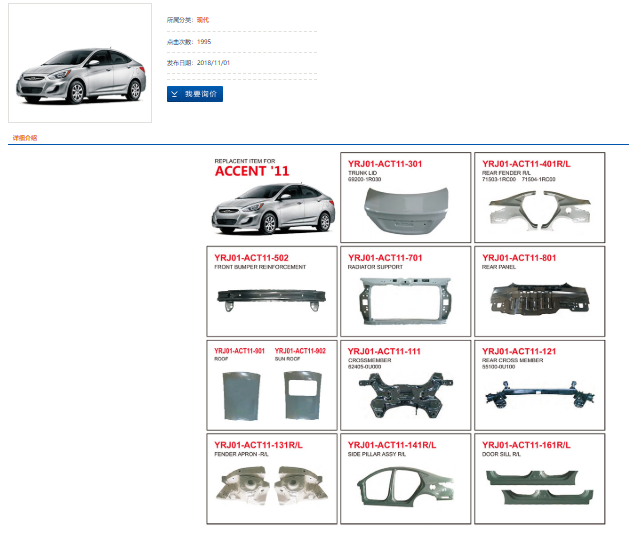Select the sun roof panel image
Screen dimensions: 629x533
pos(300,391)
